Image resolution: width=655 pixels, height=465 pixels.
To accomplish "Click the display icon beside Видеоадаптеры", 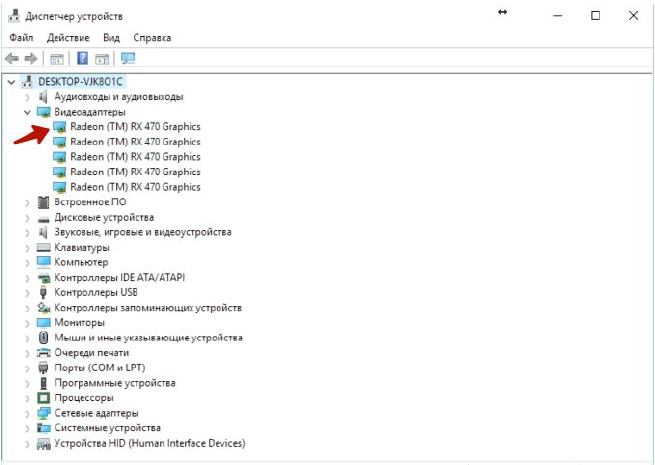I will pyautogui.click(x=43, y=112).
